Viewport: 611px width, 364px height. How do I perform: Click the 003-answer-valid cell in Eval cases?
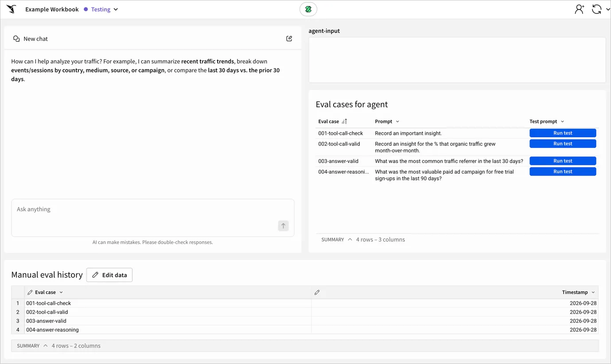point(339,161)
